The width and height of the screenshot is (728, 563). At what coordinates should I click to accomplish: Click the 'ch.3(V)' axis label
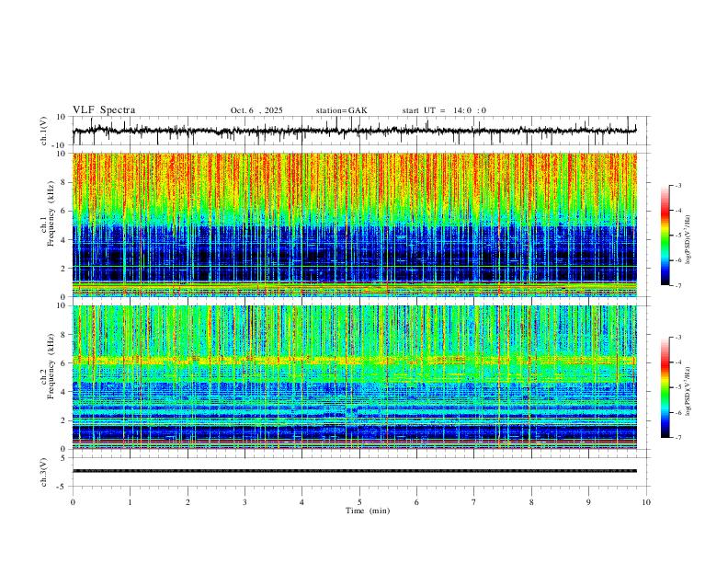(44, 472)
